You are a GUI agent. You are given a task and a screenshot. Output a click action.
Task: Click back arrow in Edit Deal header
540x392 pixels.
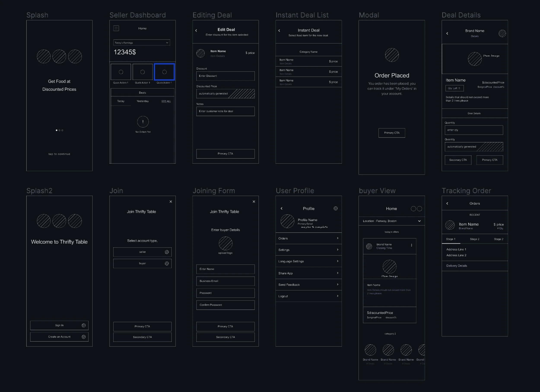[196, 30]
